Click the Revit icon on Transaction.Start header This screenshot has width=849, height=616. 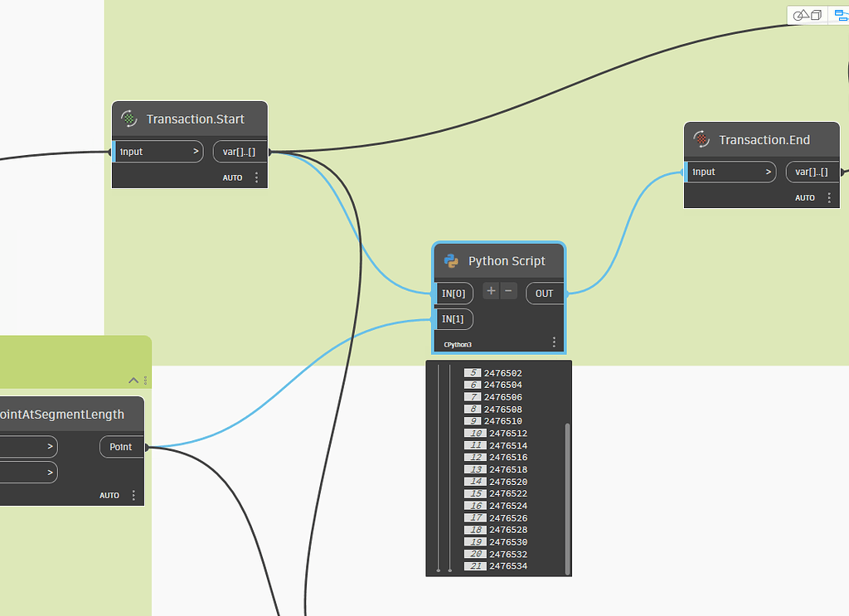click(129, 119)
